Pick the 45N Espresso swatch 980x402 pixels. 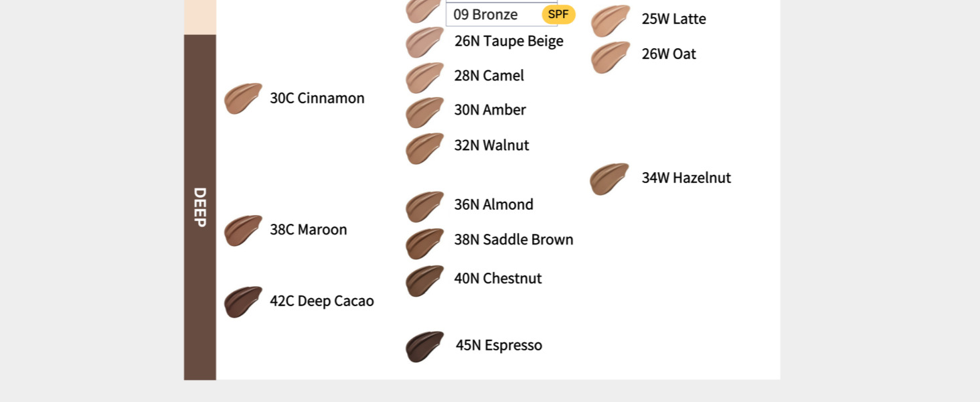point(424,346)
